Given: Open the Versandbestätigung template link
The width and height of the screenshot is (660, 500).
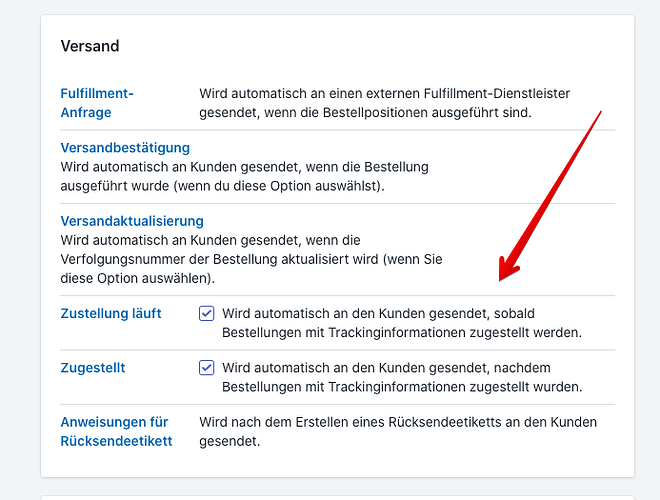Looking at the screenshot, I should 125,148.
